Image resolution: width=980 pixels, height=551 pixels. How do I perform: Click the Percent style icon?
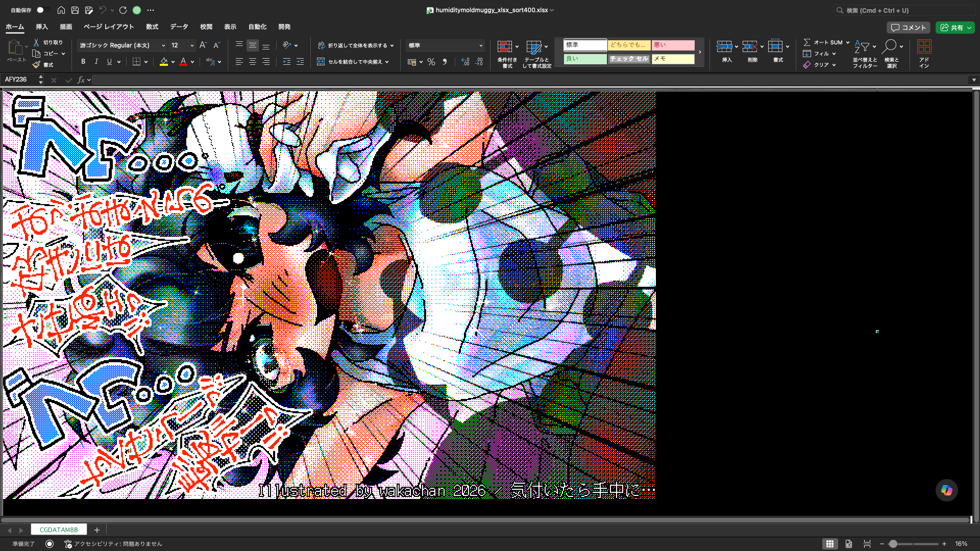431,62
